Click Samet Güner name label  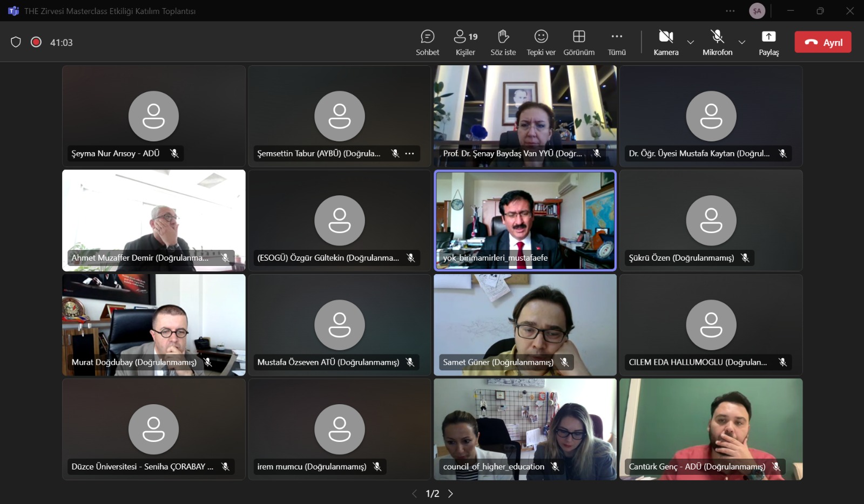tap(498, 362)
